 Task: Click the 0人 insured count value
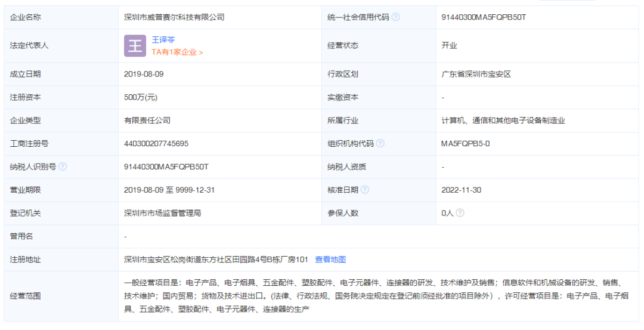coord(447,213)
